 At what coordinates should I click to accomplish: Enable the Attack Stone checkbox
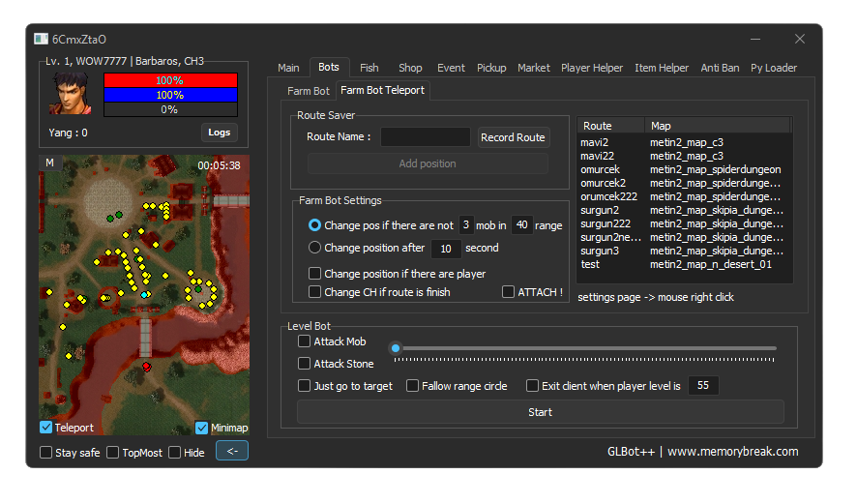pos(304,364)
